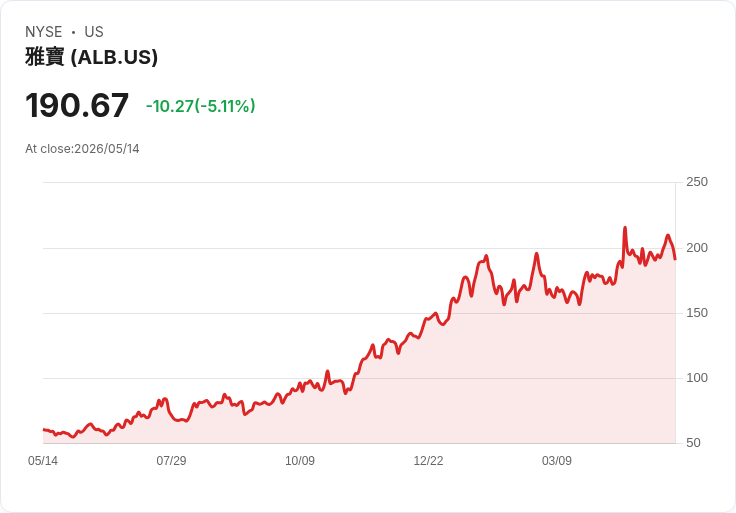
Task: Click the -10.27(-5.11%) change value
Action: [200, 106]
